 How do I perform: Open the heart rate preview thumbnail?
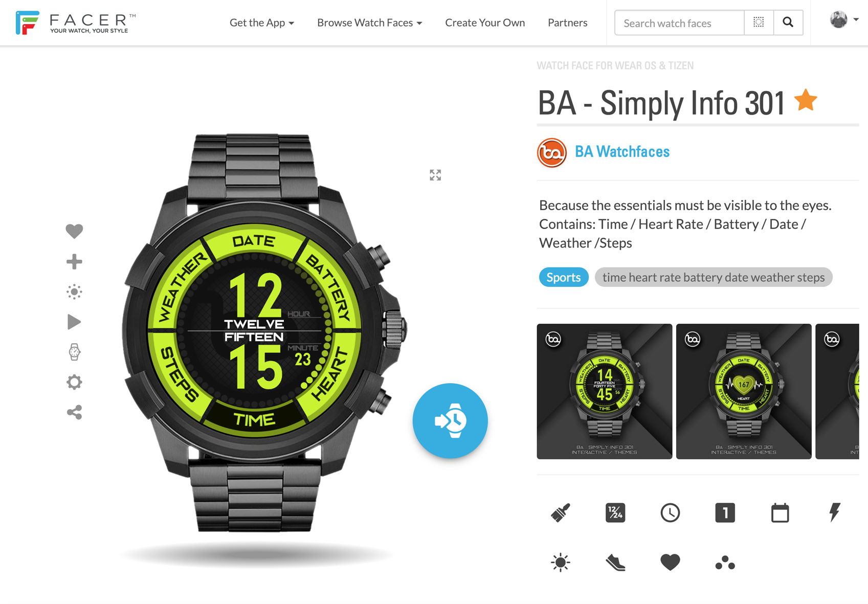(x=744, y=391)
